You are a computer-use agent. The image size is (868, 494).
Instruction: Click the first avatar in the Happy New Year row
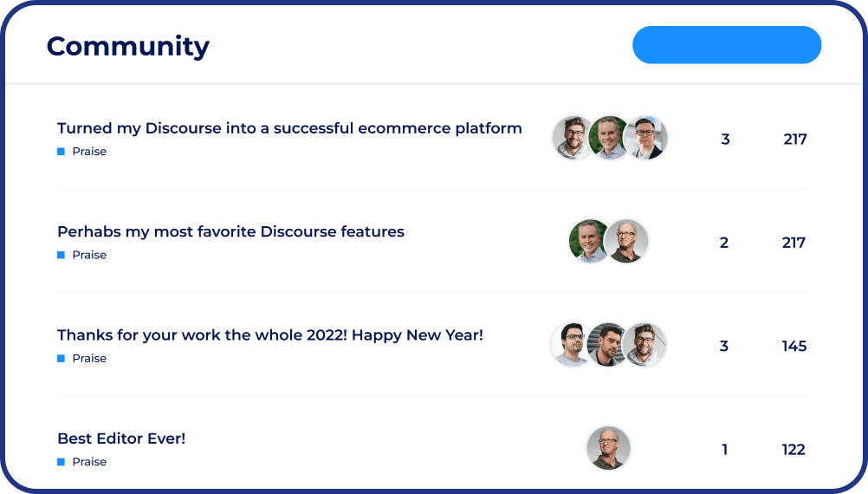click(x=571, y=345)
